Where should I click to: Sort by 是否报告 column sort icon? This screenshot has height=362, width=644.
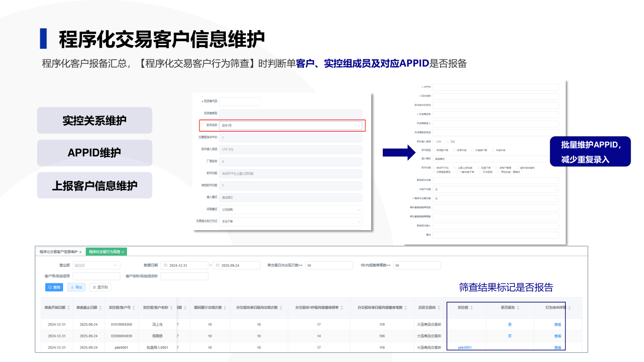[x=518, y=308]
